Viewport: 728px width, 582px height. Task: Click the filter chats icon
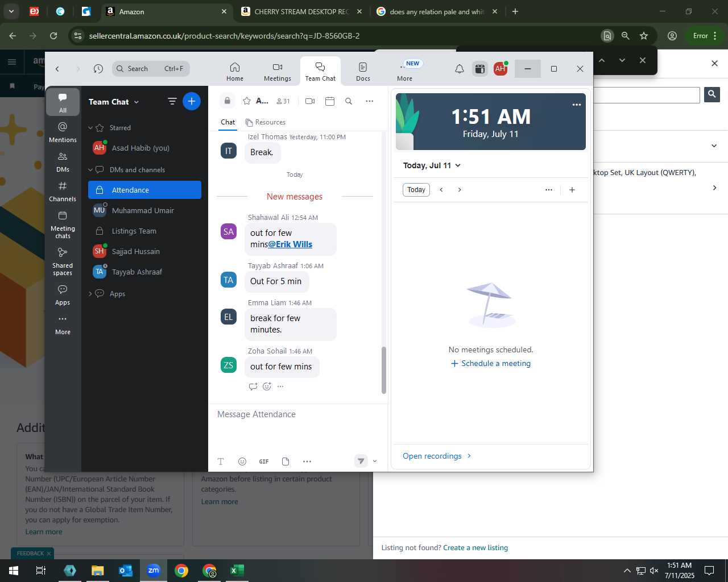(x=172, y=102)
